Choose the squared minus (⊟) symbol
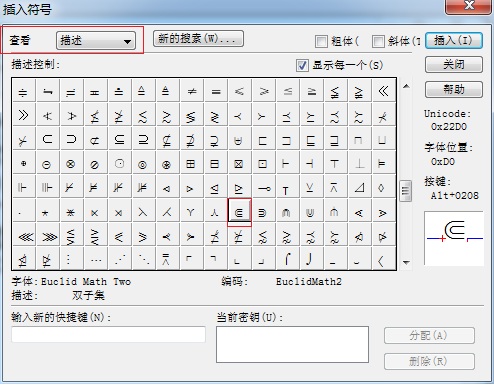Image resolution: width=494 pixels, height=385 pixels. click(215, 164)
